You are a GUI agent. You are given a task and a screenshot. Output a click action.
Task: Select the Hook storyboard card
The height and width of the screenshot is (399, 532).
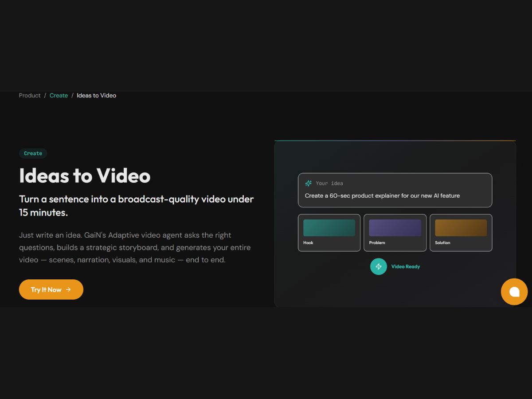pos(329,233)
